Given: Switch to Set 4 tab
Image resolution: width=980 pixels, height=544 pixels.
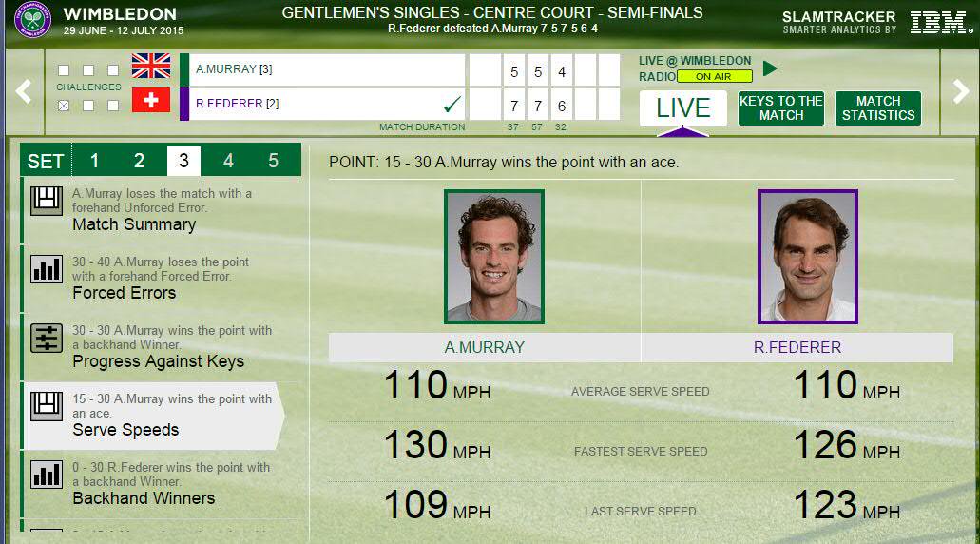Looking at the screenshot, I should [228, 161].
